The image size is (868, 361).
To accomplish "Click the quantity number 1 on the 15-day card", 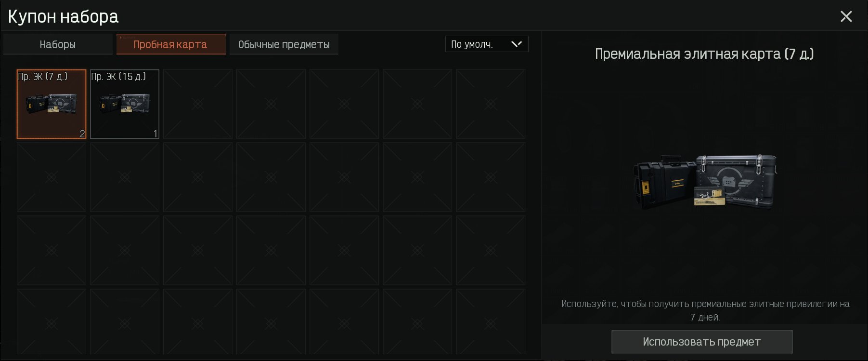I will click(x=155, y=134).
